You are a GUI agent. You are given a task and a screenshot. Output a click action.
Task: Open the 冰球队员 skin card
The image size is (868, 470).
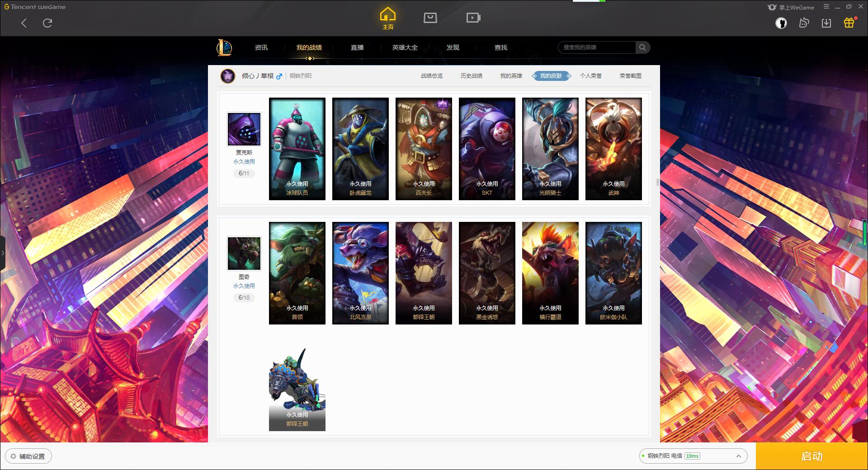297,149
